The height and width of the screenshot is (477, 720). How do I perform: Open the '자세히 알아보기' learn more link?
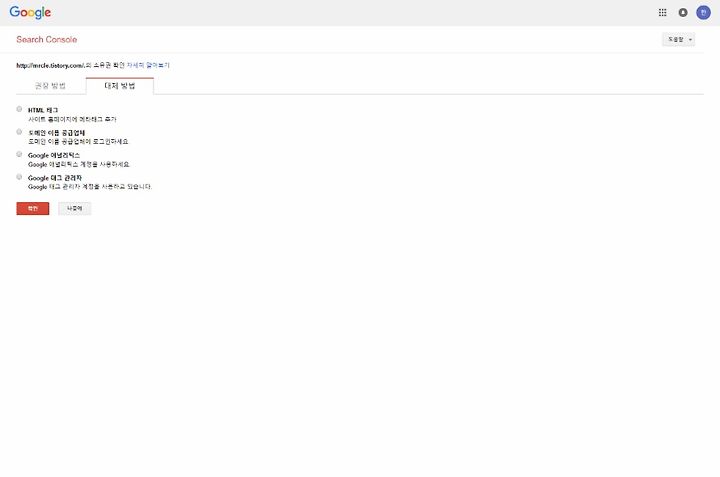[148, 65]
